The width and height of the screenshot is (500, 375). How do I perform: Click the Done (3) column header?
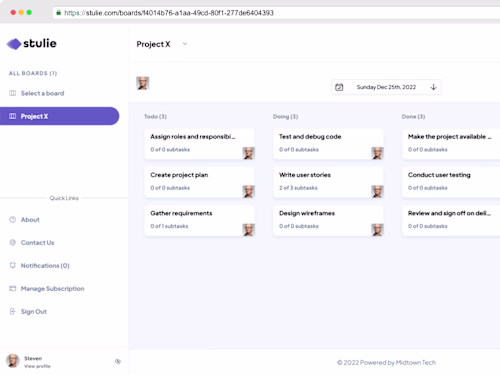(413, 116)
